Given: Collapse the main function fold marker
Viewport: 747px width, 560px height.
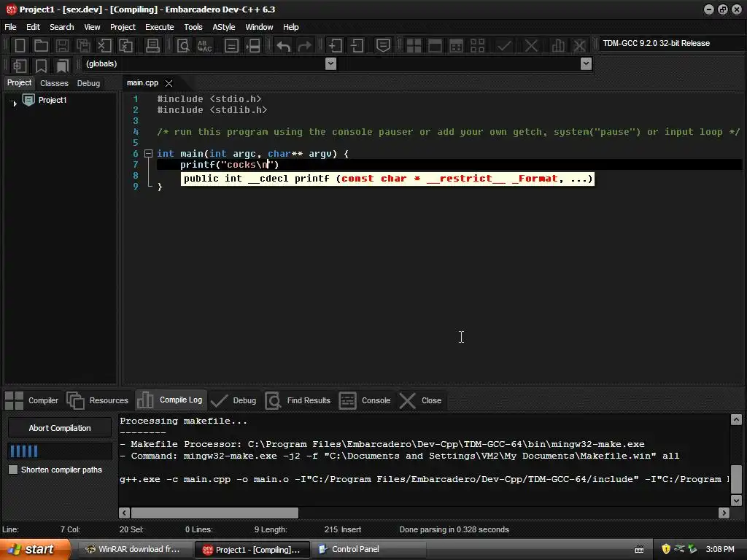Looking at the screenshot, I should [148, 154].
